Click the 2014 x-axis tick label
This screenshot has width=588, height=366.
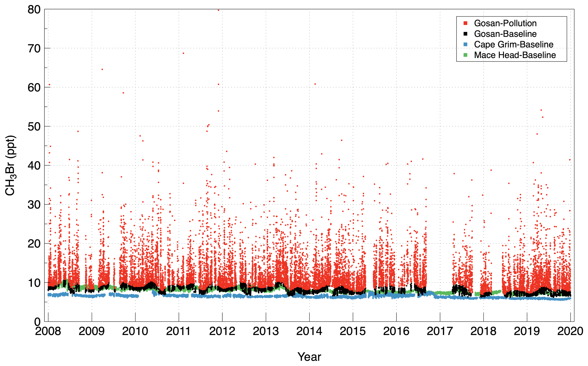pyautogui.click(x=309, y=331)
